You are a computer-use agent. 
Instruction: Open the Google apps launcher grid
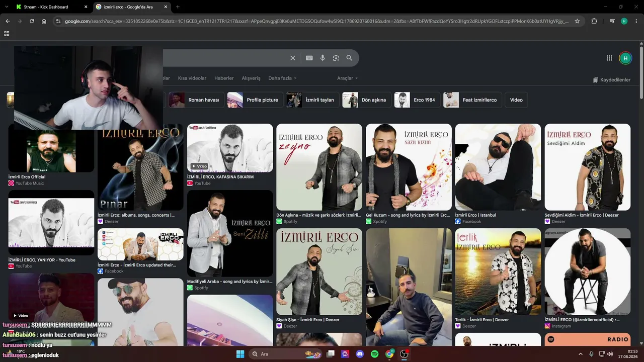click(609, 58)
